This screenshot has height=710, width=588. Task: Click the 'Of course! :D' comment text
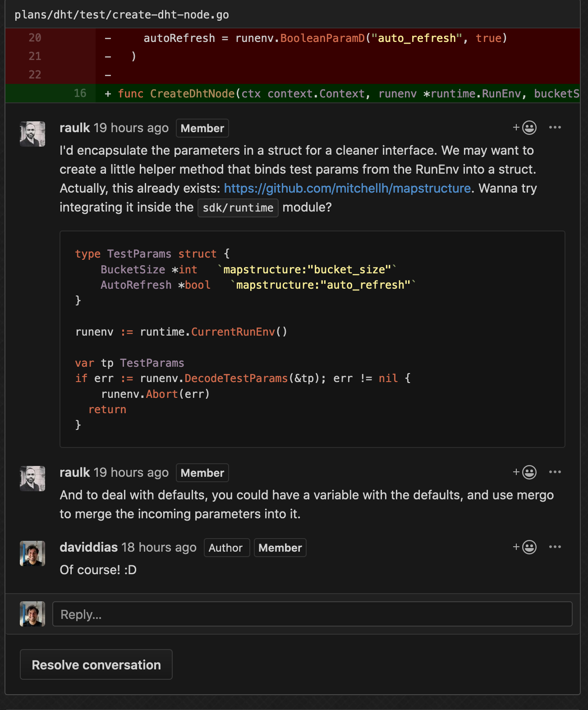pyautogui.click(x=98, y=570)
